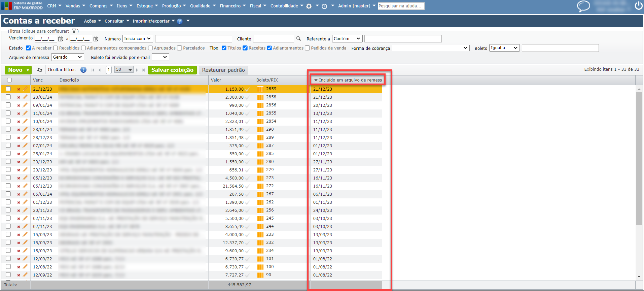The image size is (644, 291).
Task: Open the 'Forma de cobrança' dropdown
Action: pos(430,48)
